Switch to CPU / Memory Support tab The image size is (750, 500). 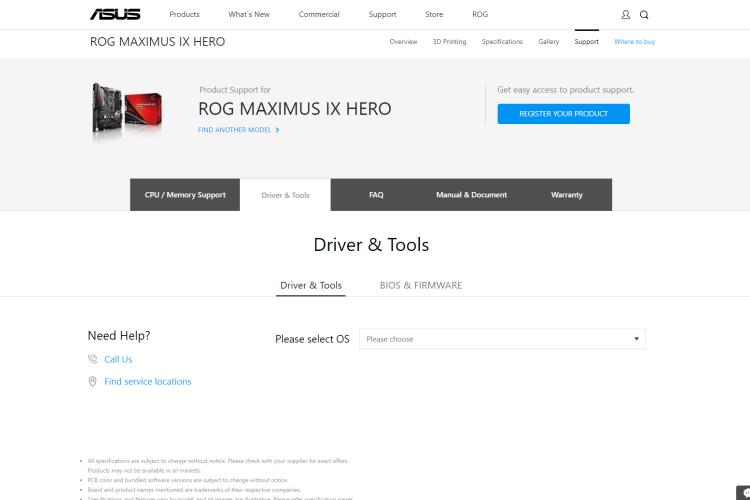185,195
